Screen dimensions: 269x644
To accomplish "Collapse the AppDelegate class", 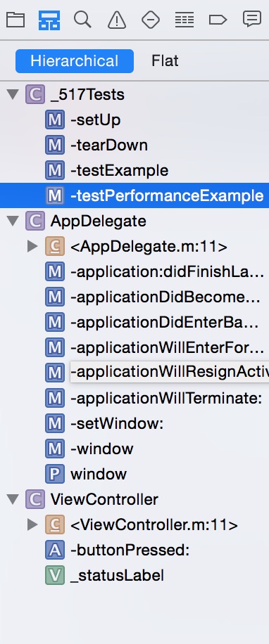I will pyautogui.click(x=13, y=221).
